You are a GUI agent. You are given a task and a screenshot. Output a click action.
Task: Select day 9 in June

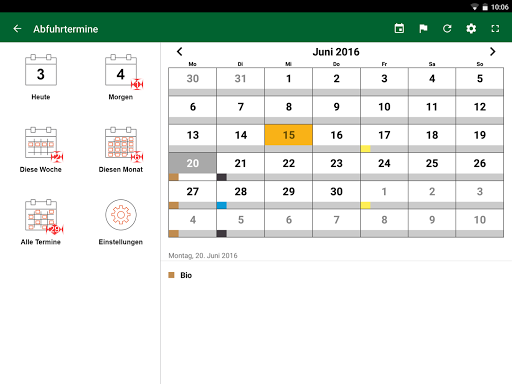click(336, 110)
